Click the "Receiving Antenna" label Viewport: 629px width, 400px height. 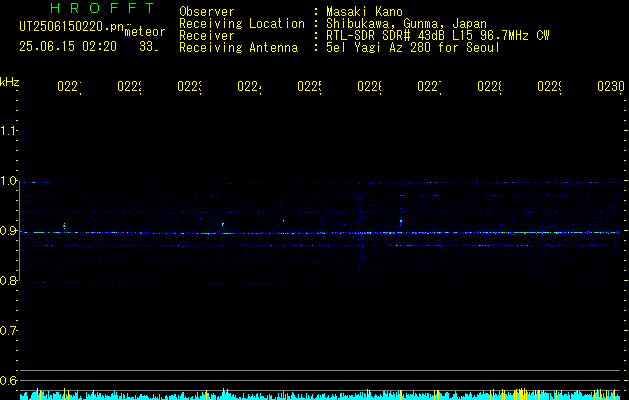(x=238, y=48)
